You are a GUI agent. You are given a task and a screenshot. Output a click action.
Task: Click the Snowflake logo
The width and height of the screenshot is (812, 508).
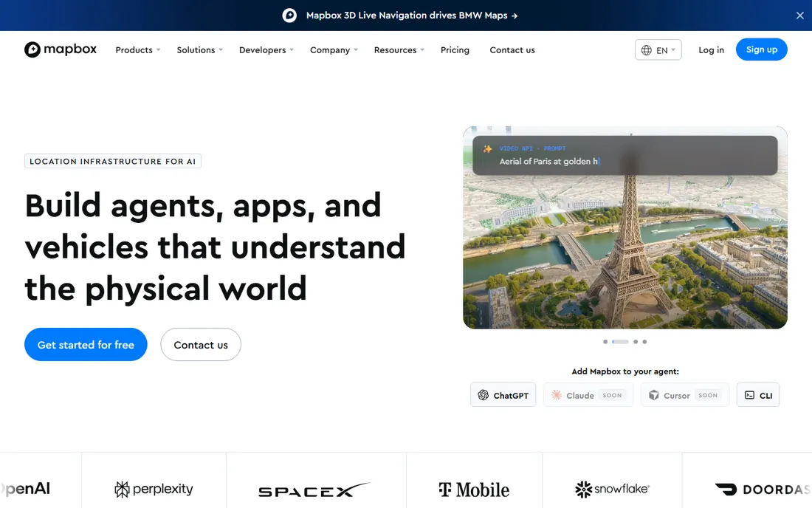[x=612, y=489]
